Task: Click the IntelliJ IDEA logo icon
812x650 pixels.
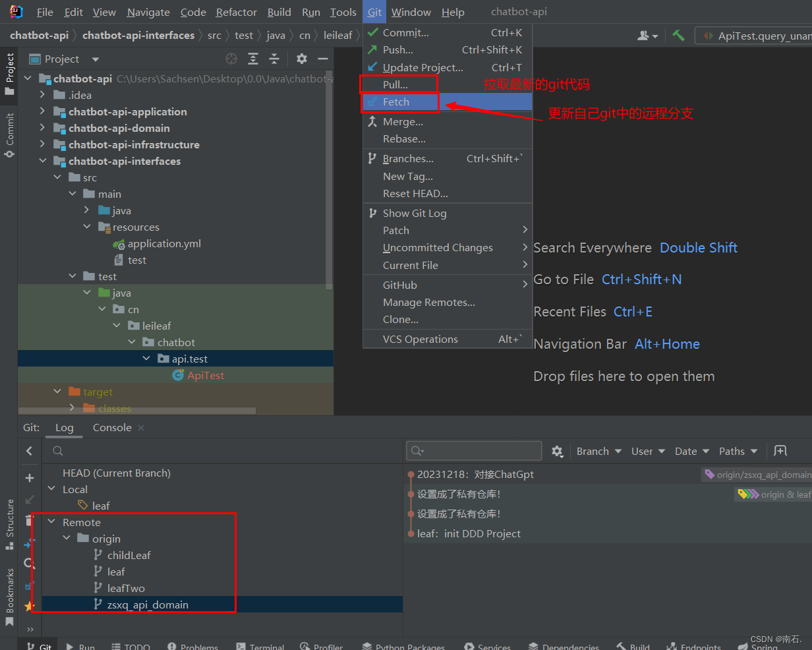Action: (16, 12)
